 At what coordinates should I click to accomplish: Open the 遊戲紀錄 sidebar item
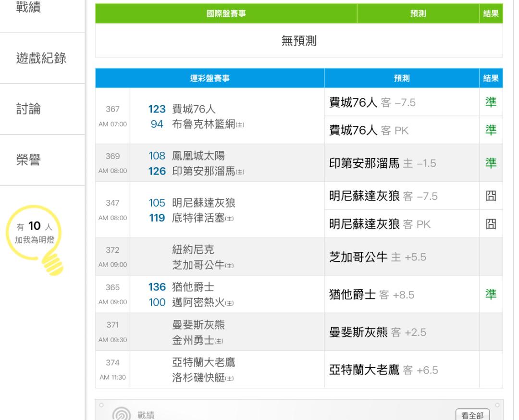(41, 58)
